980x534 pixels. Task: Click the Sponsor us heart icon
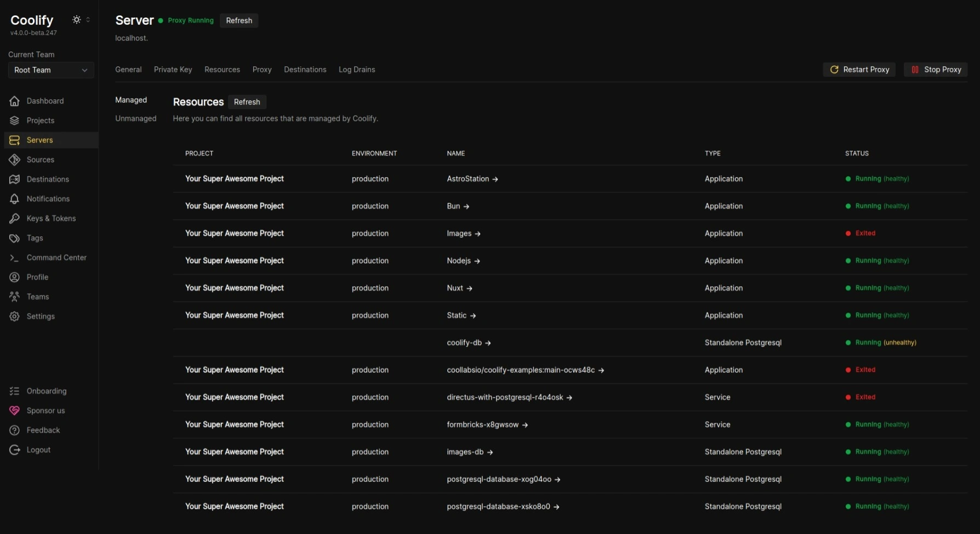(14, 410)
